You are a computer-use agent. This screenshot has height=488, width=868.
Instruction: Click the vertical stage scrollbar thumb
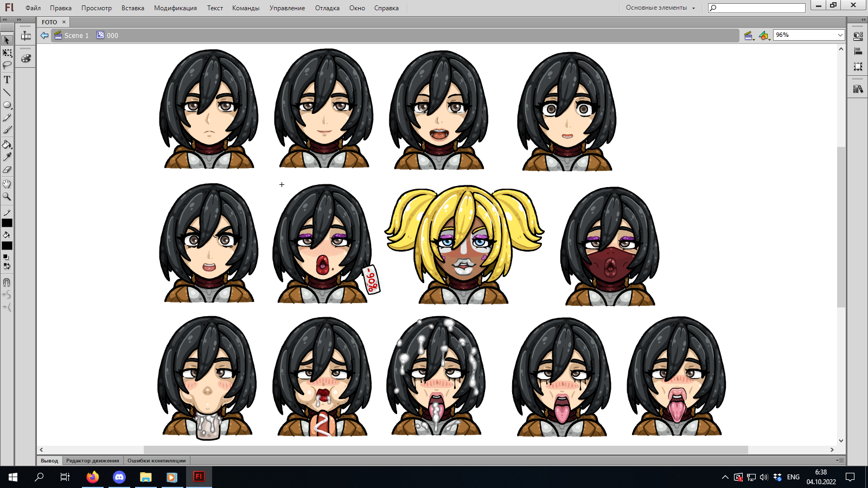point(841,227)
